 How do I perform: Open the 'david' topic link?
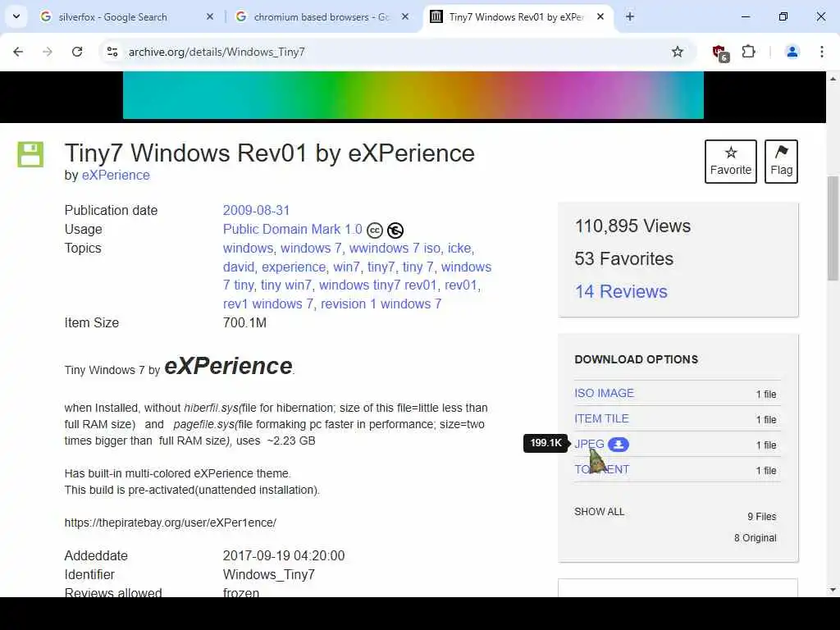pos(239,267)
